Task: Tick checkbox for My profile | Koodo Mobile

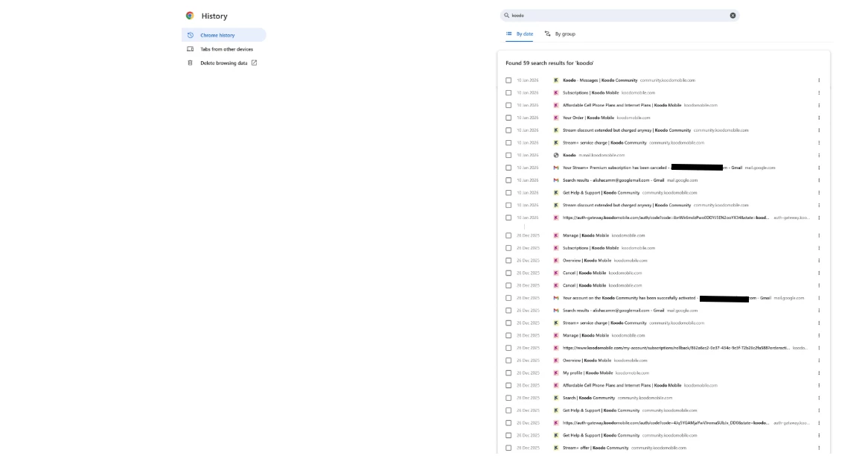Action: 508,373
